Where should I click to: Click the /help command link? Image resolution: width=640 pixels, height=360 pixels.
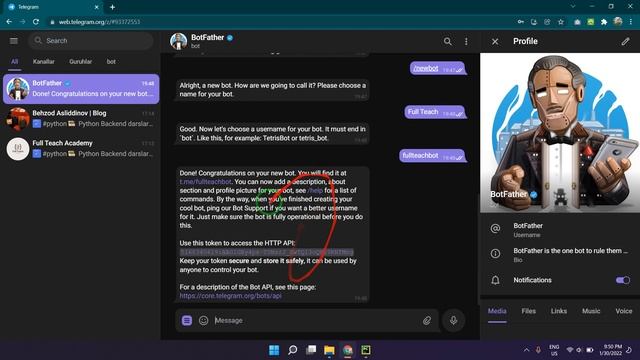[315, 191]
